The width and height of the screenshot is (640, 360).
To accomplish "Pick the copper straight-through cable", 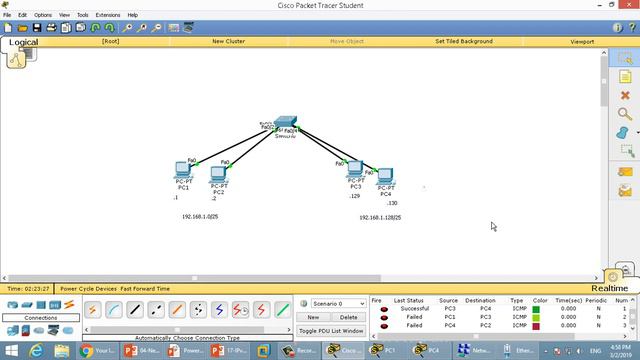I will point(135,310).
